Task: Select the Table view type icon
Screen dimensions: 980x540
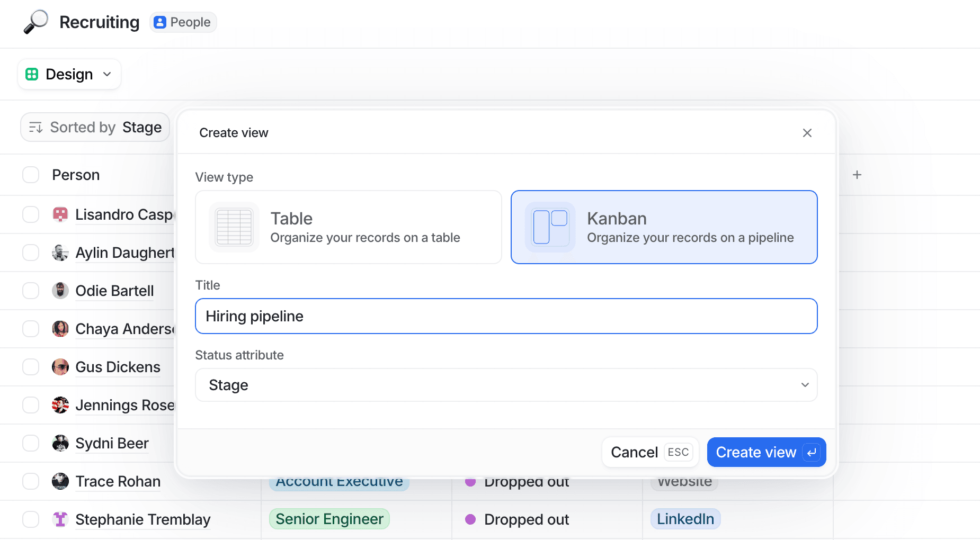Action: (x=234, y=227)
